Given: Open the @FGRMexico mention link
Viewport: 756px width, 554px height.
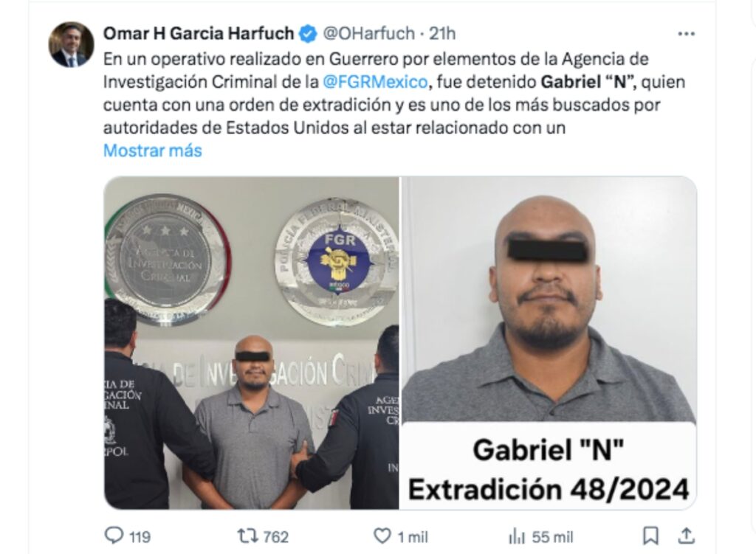Looking at the screenshot, I should click(x=375, y=82).
